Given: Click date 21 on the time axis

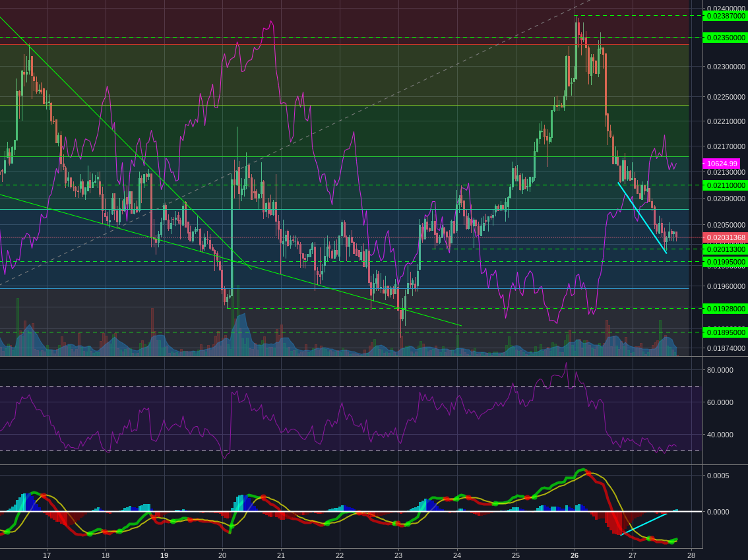Looking at the screenshot, I should 281,555.
